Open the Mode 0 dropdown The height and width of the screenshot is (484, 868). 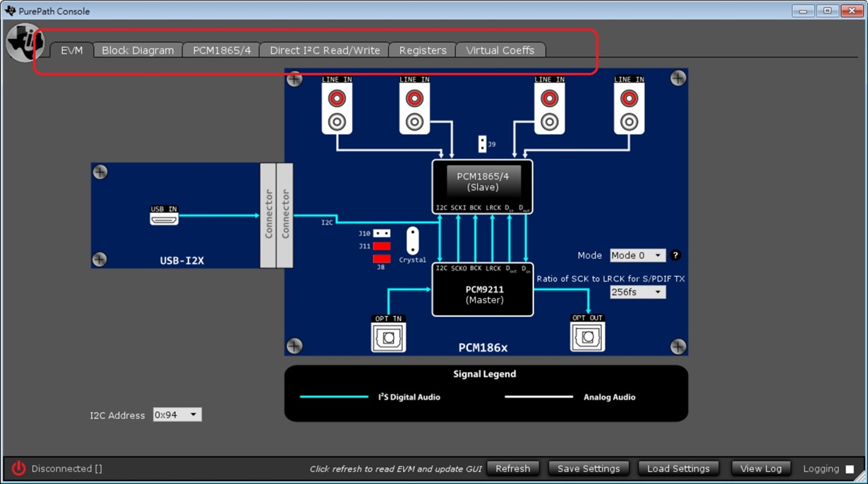point(637,255)
